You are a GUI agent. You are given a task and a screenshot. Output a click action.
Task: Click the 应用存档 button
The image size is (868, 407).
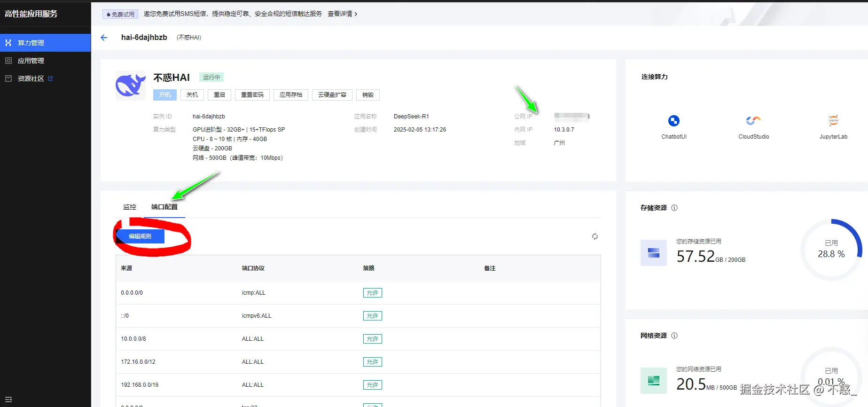pos(291,95)
